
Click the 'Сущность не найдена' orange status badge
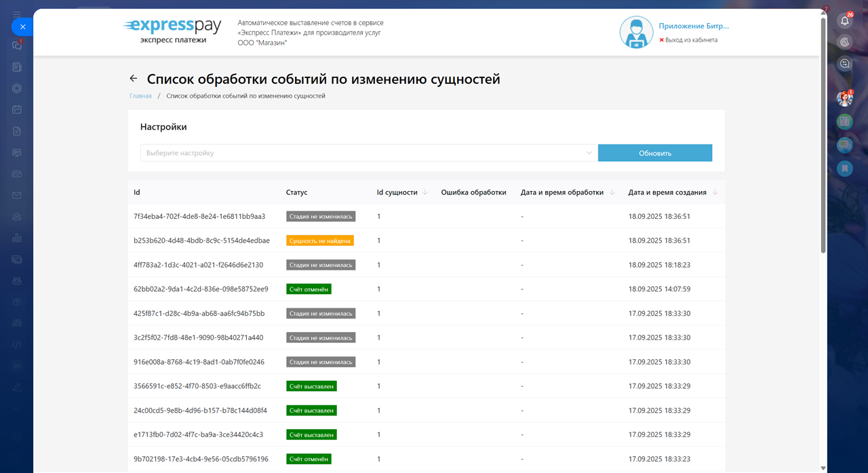pyautogui.click(x=320, y=241)
